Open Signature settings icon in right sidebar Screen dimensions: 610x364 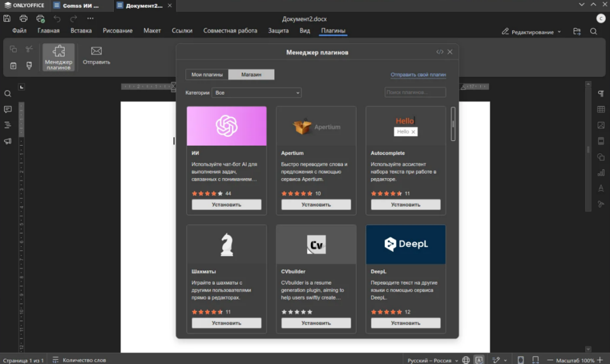[x=601, y=204]
